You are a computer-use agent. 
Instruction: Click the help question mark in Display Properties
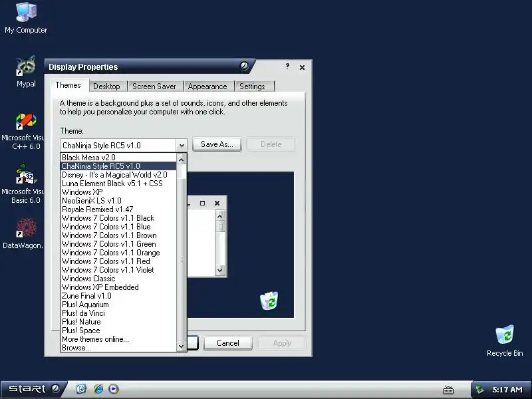click(x=287, y=66)
